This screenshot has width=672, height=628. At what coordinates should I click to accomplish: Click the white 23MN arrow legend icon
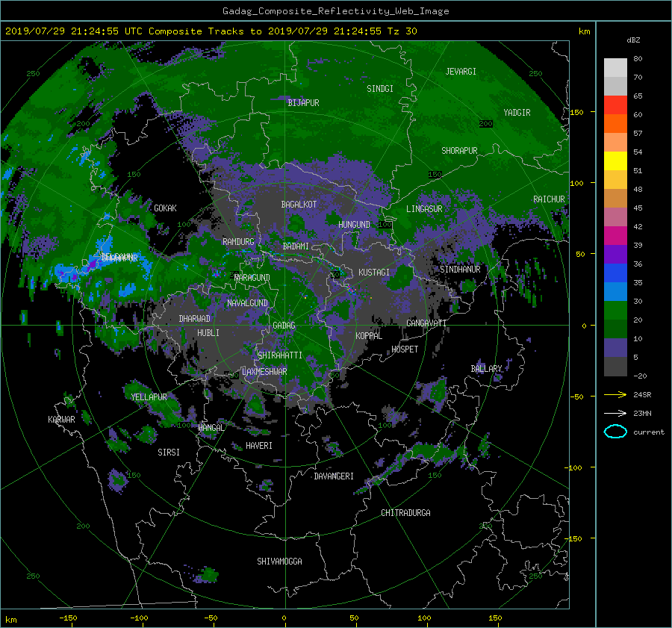coord(615,413)
